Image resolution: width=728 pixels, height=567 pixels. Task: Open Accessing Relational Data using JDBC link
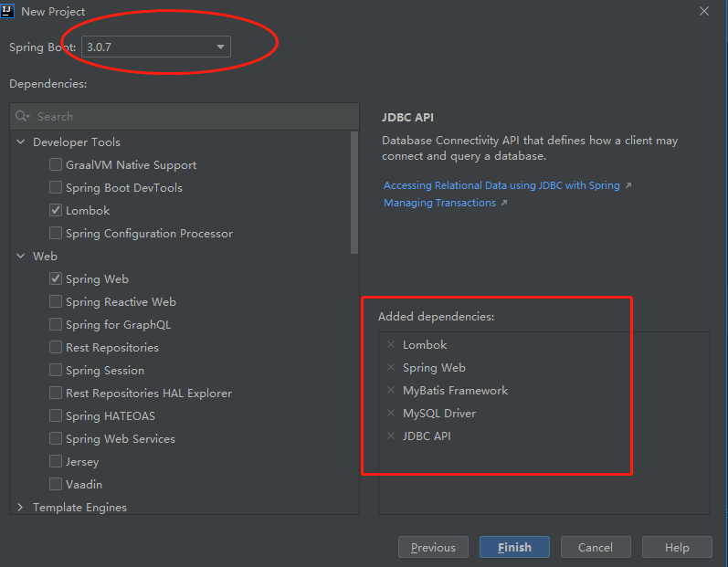(x=501, y=185)
